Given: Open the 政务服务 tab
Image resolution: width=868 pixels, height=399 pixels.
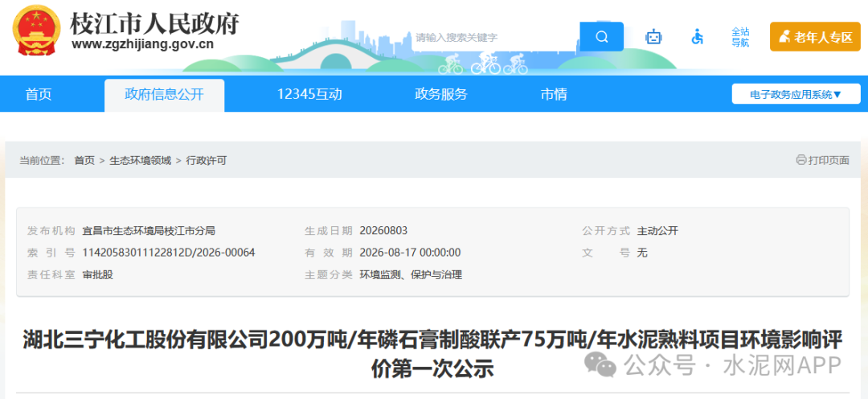Looking at the screenshot, I should click(441, 94).
